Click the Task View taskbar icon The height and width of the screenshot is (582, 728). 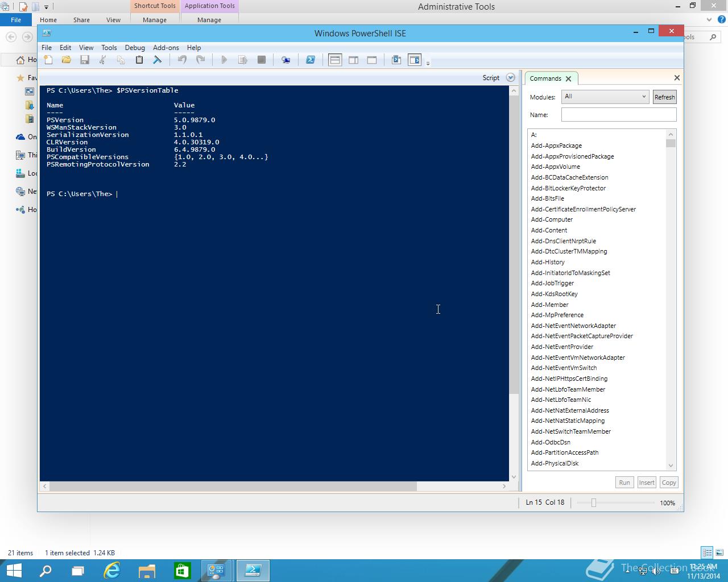[x=78, y=571]
